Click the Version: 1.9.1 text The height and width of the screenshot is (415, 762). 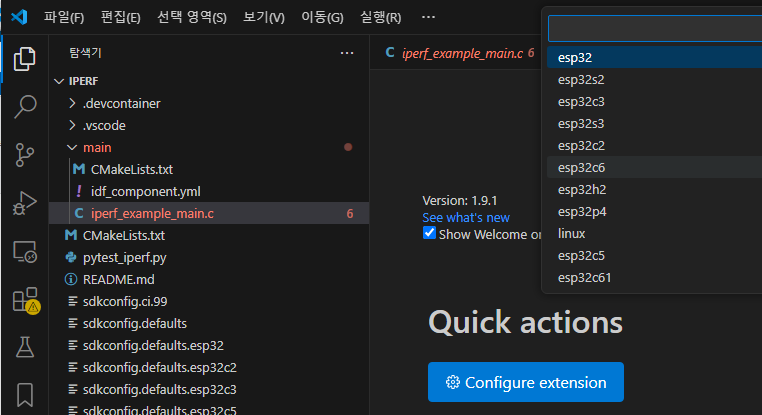tap(460, 200)
